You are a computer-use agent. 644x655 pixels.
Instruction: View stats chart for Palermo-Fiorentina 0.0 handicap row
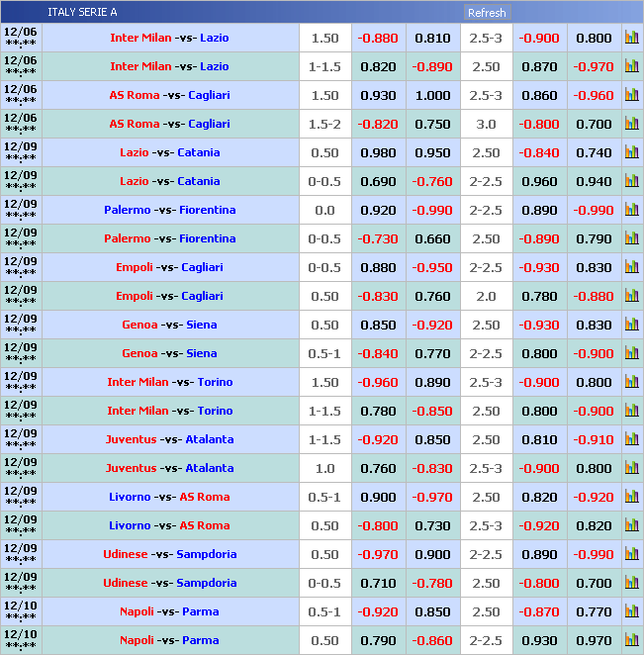631,211
